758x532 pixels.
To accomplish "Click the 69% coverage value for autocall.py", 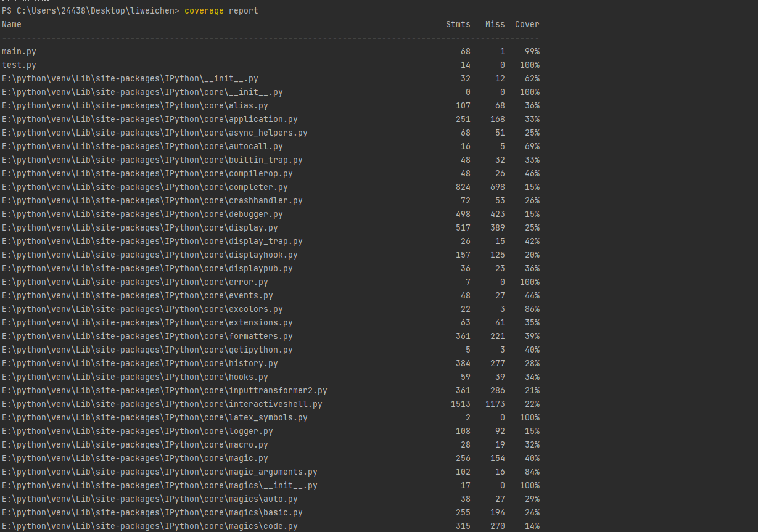I will click(x=532, y=147).
